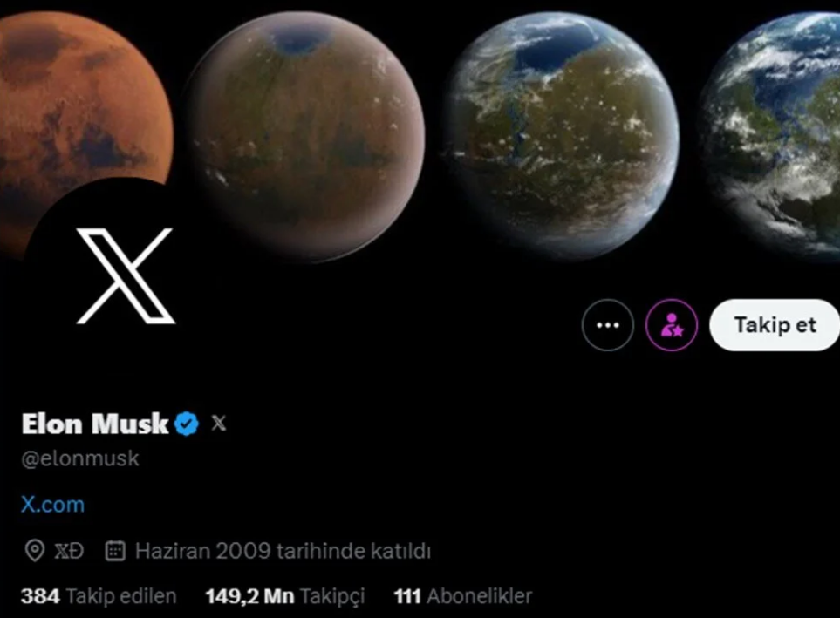Click the brownish second planet in banner
840x618 pixels.
[304, 137]
